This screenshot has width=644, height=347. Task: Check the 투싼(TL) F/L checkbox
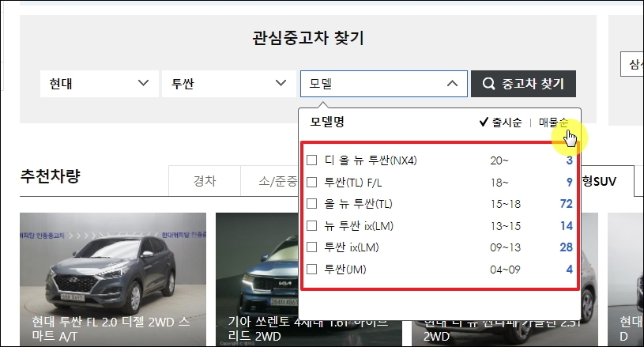point(312,182)
